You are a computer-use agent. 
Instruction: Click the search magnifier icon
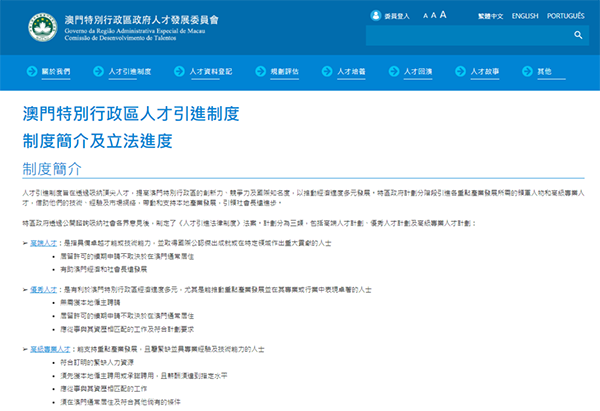tap(578, 35)
